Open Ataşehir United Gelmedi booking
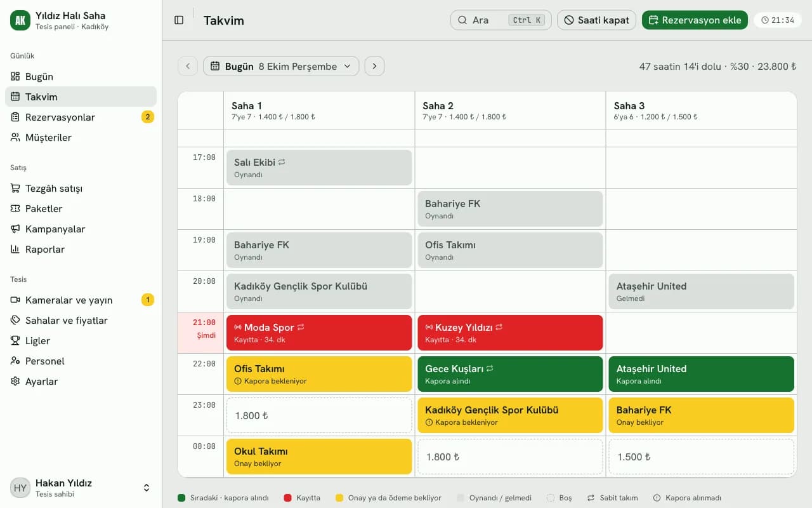This screenshot has height=508, width=812. pos(701,291)
